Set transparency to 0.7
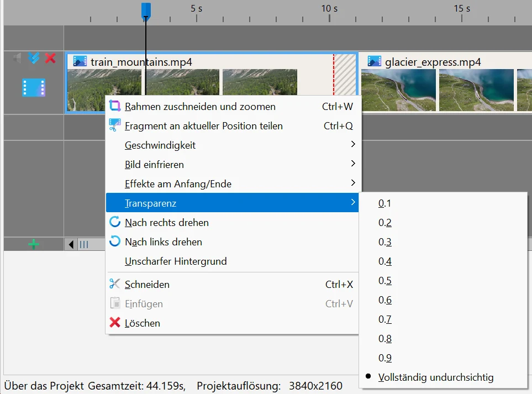 coord(443,319)
